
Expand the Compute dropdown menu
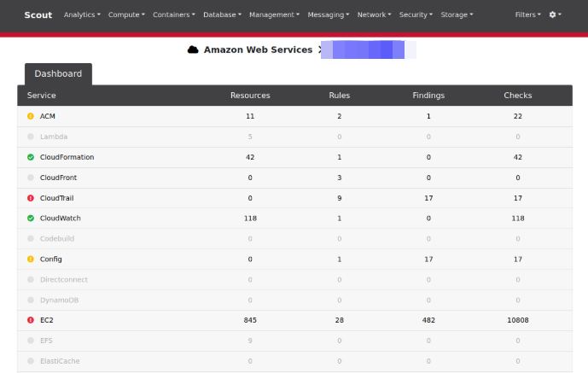126,15
